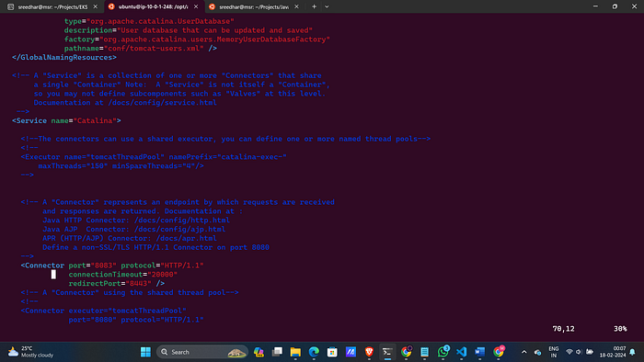Close the ~/Projects/Java terminal tab
Viewport: 644px width, 362px height.
tap(296, 6)
